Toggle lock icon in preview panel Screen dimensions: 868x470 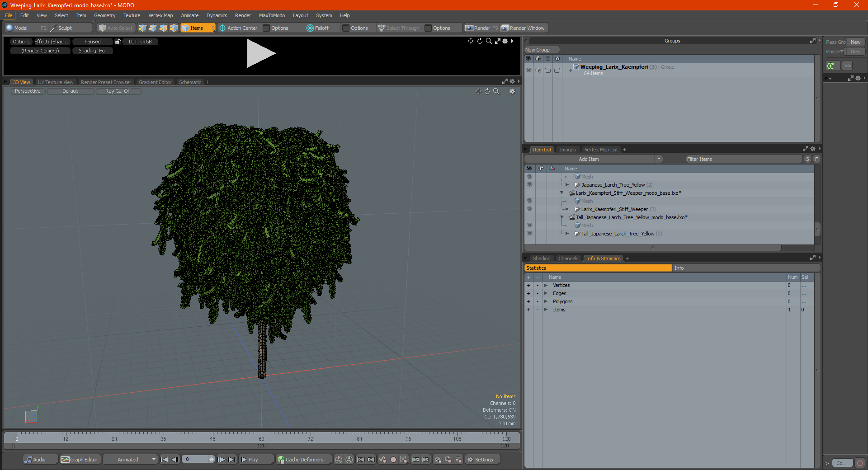pos(118,42)
